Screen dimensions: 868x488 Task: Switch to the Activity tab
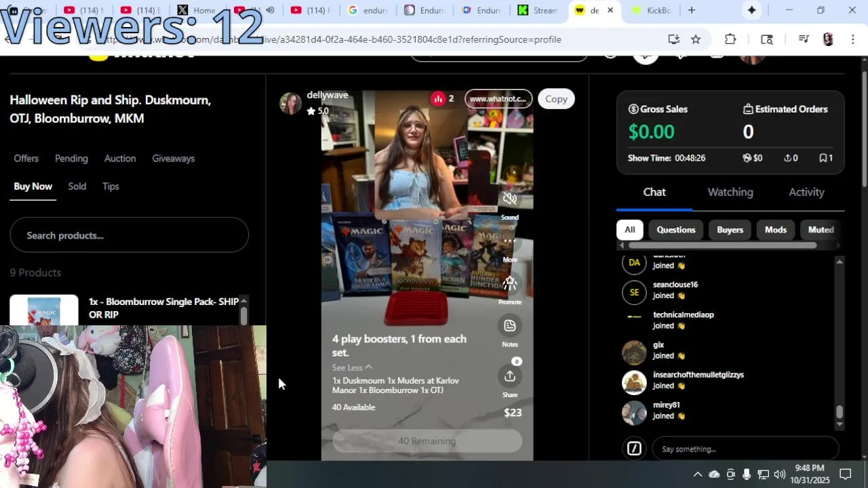[x=806, y=192]
